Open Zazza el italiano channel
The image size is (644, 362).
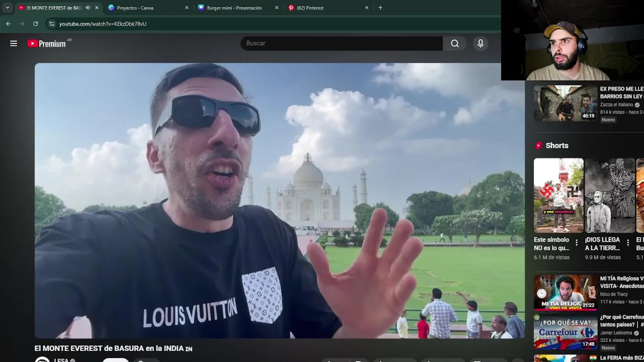[616, 105]
